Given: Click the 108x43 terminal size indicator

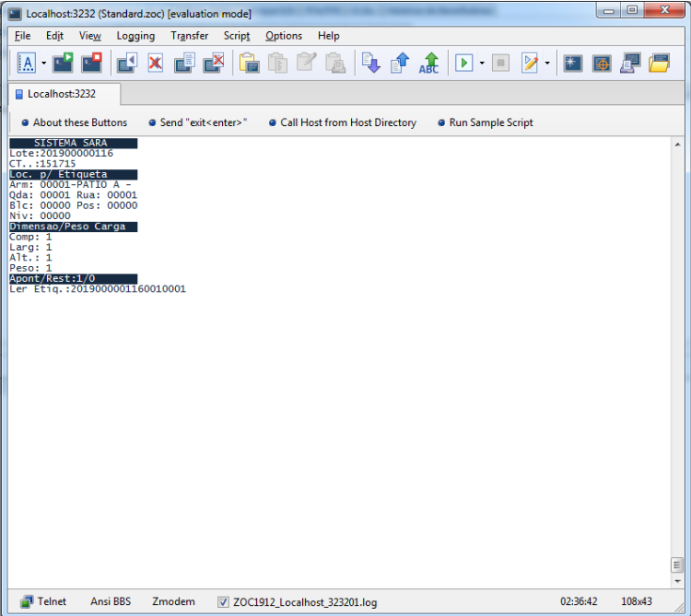Looking at the screenshot, I should click(637, 601).
